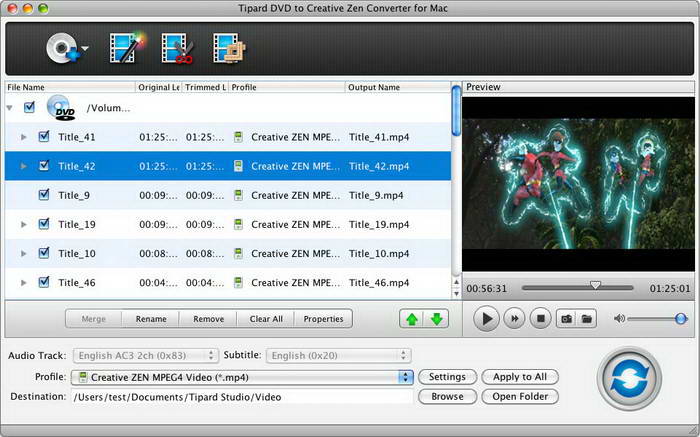Screen dimensions: 700x437
Task: Open the Trim scissors tool
Action: point(177,48)
